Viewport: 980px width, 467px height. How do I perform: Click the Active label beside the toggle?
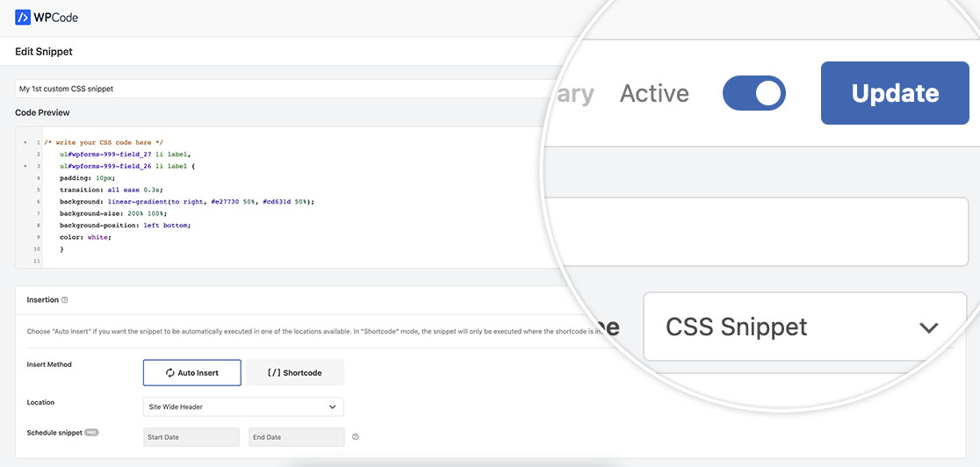coord(654,94)
